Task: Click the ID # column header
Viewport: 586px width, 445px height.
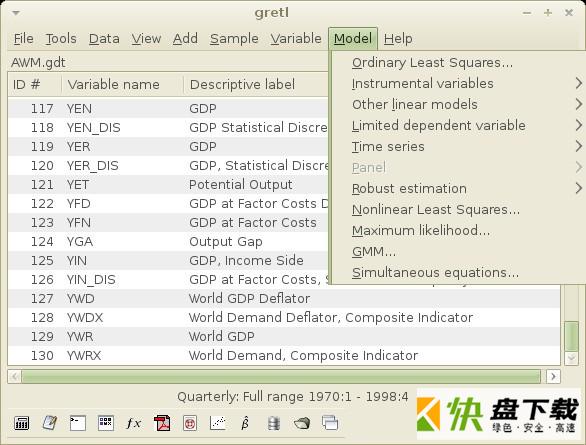Action: (x=35, y=84)
